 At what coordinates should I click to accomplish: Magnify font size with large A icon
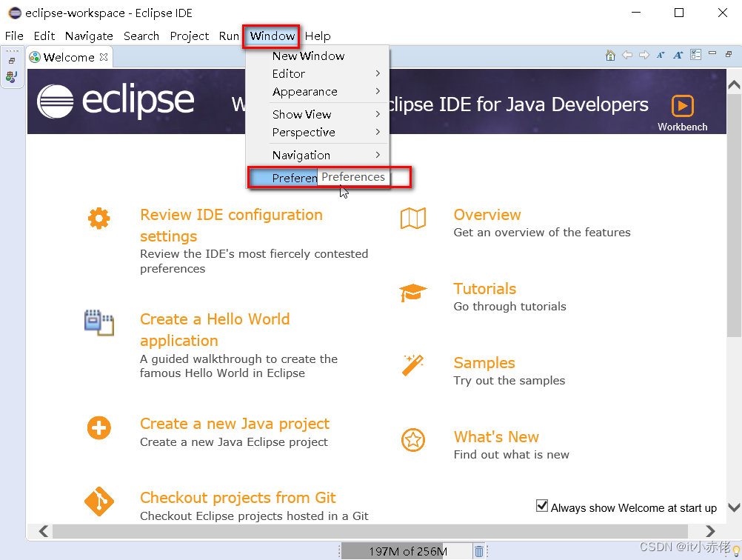678,55
